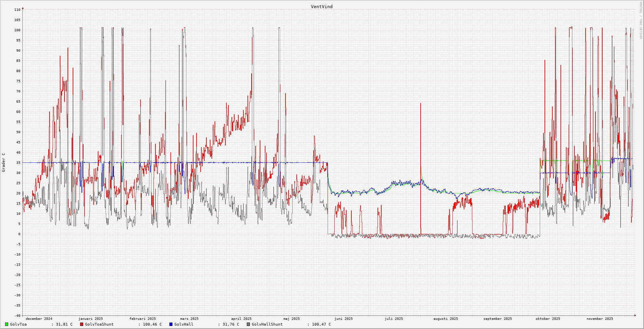Image resolution: width=644 pixels, height=329 pixels.
Task: Click the red GolvToaShunt legend swatch
Action: [81, 324]
